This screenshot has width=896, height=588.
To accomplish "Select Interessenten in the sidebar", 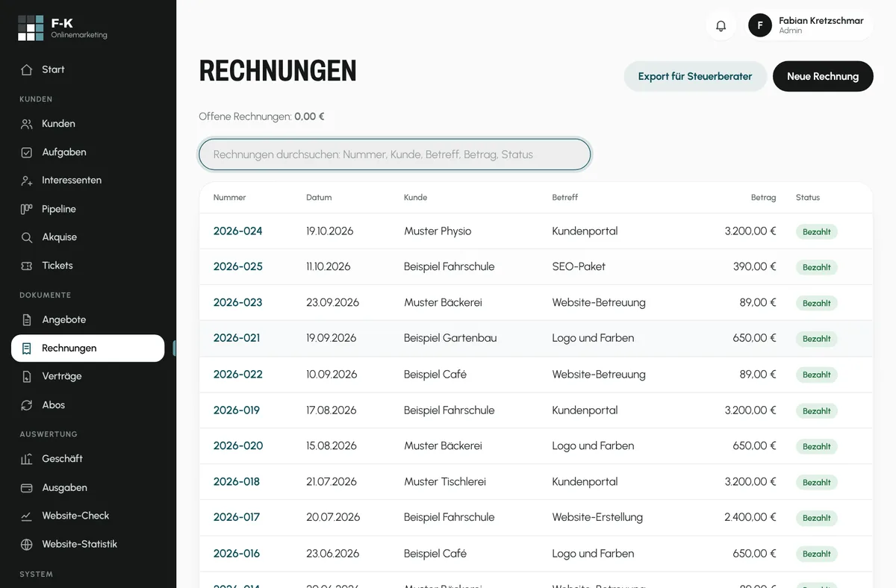I will click(x=88, y=181).
